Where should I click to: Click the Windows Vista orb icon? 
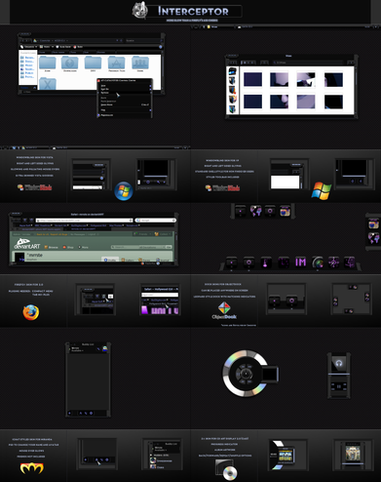click(124, 191)
